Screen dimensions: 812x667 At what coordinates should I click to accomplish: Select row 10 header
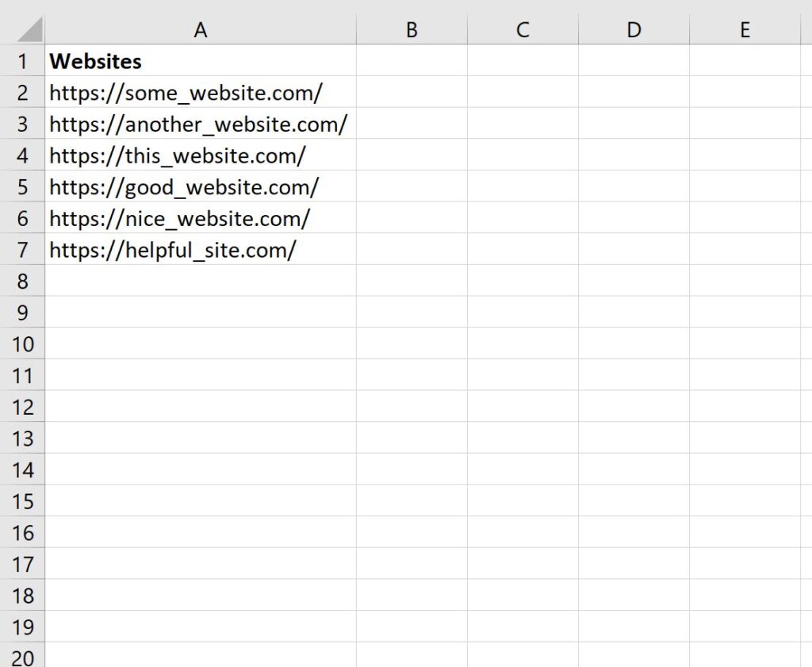23,344
